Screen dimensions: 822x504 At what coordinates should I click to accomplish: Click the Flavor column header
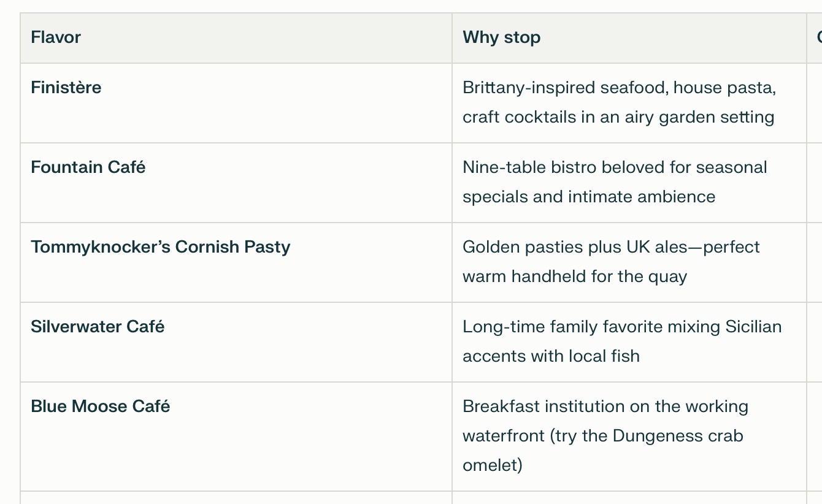(x=56, y=37)
